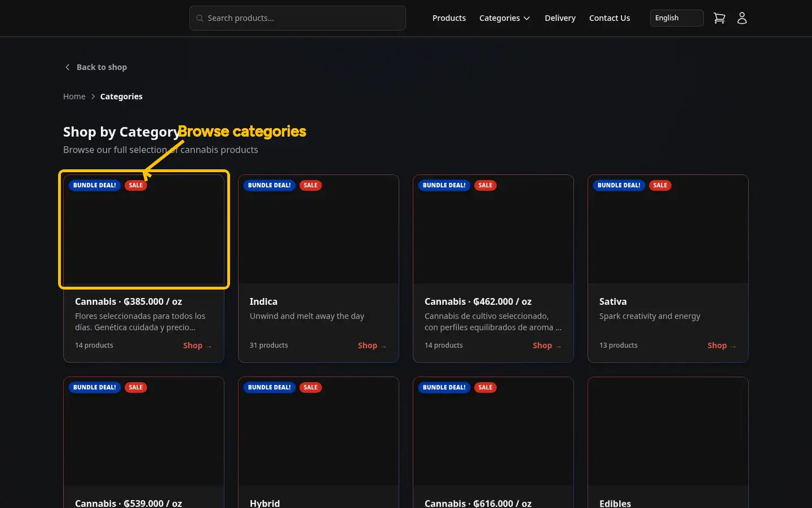Viewport: 812px width, 508px height.
Task: Open the Cannabis ₲539.000 / oz title
Action: 129,503
